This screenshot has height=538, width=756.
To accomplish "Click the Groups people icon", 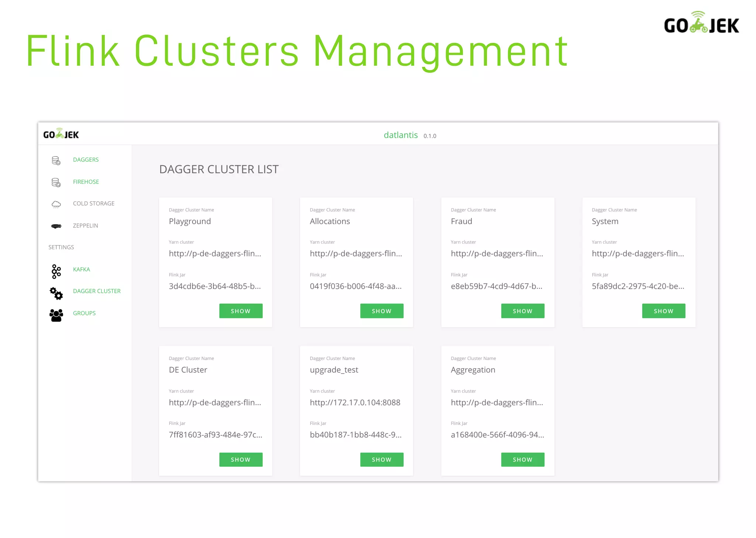I will tap(56, 315).
